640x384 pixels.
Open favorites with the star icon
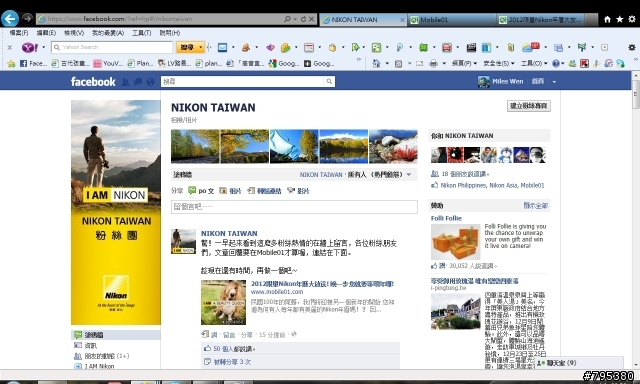point(620,19)
